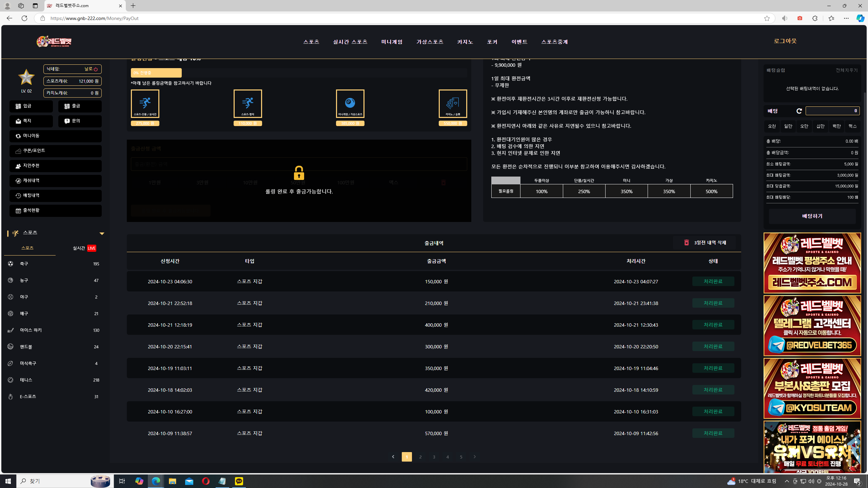Open the 카지노 top menu
Image resolution: width=868 pixels, height=488 pixels.
pyautogui.click(x=465, y=42)
